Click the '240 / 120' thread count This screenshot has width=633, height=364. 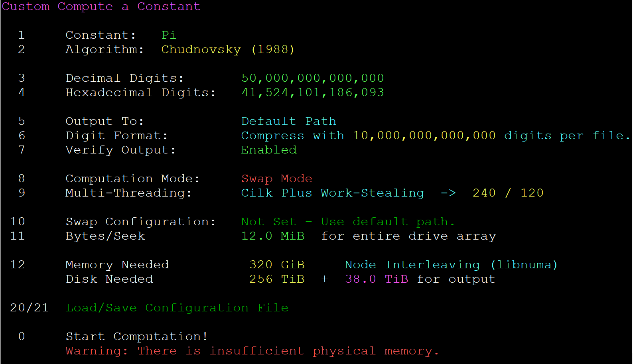[508, 193]
